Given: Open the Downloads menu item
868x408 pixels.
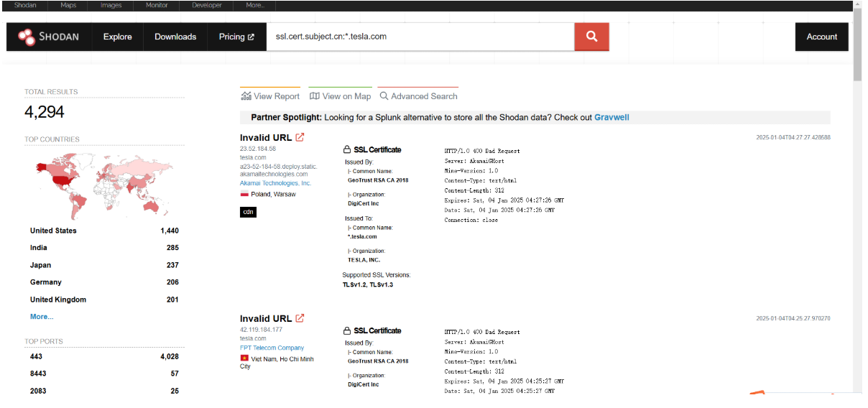Looking at the screenshot, I should click(175, 37).
